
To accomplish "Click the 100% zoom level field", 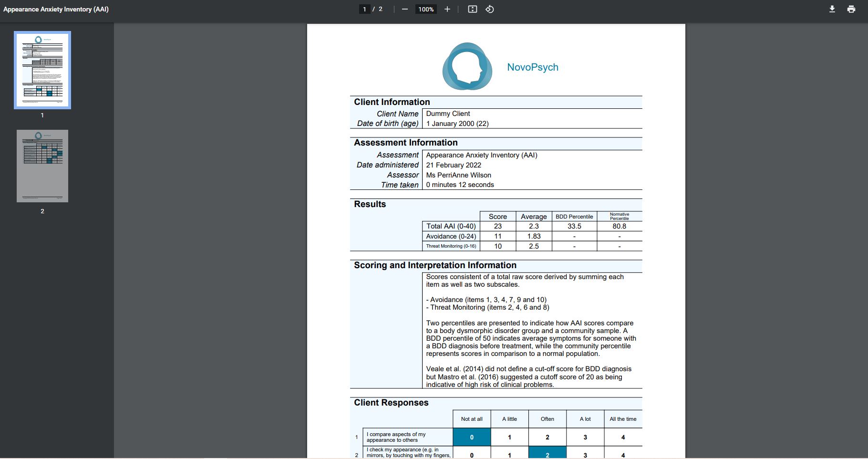I will (x=426, y=9).
